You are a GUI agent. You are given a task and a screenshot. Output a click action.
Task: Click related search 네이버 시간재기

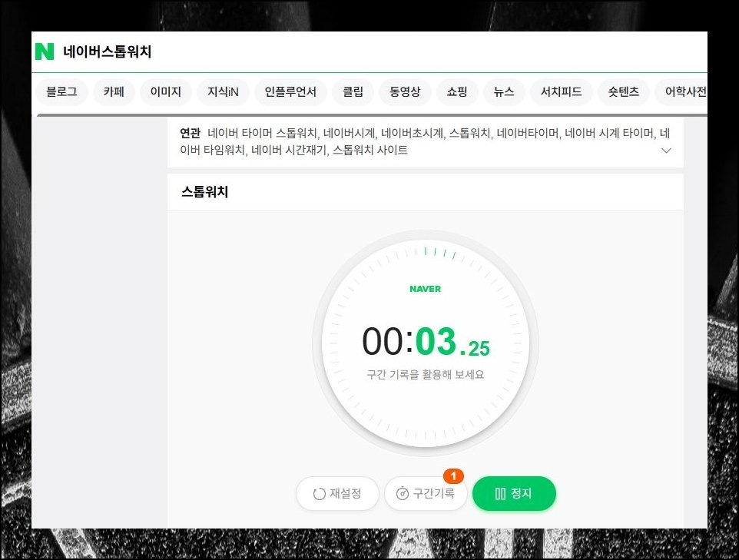point(289,151)
